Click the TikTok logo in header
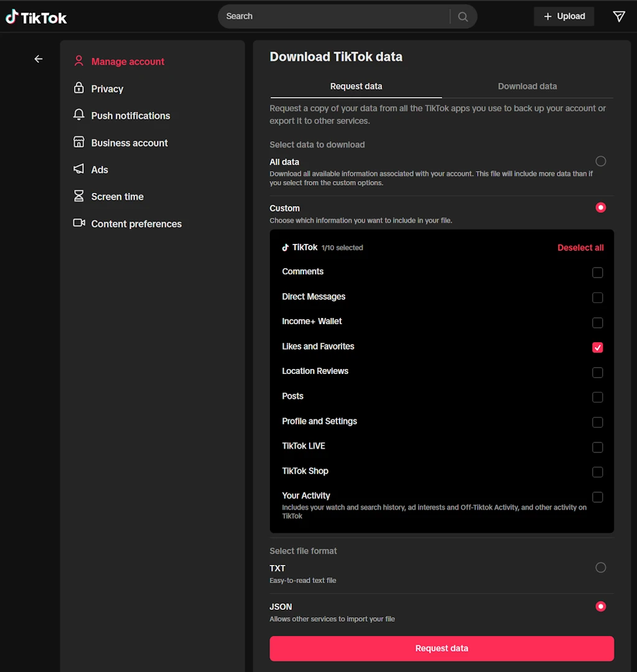This screenshot has width=637, height=672. coord(36,17)
